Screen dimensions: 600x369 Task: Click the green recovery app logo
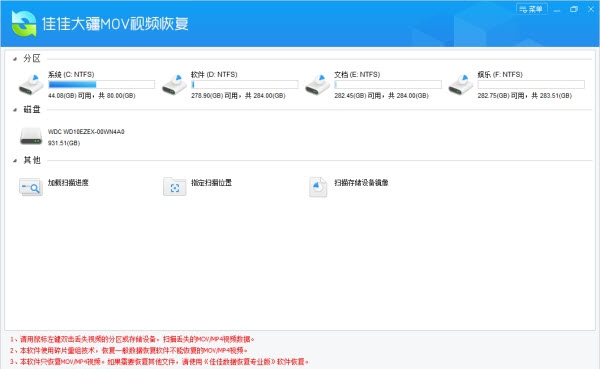point(24,24)
